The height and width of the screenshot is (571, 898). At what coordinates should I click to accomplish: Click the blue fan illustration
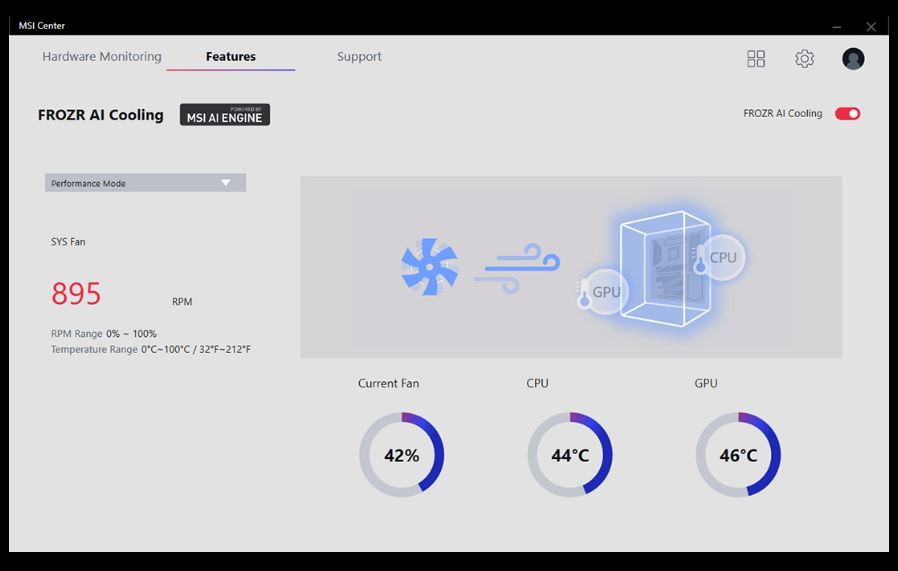click(x=430, y=267)
